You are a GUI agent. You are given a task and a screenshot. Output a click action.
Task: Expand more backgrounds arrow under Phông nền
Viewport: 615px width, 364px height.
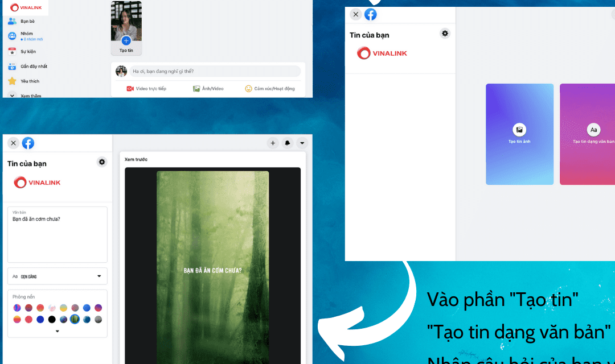click(x=58, y=332)
